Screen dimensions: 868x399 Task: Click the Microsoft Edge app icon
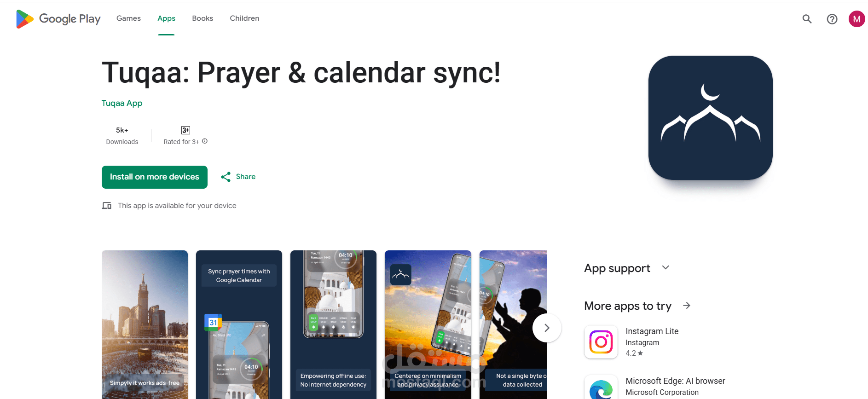click(x=601, y=387)
